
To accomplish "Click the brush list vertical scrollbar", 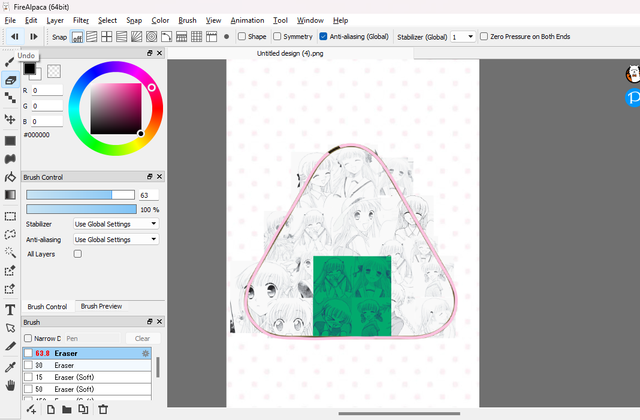I will pyautogui.click(x=158, y=367).
